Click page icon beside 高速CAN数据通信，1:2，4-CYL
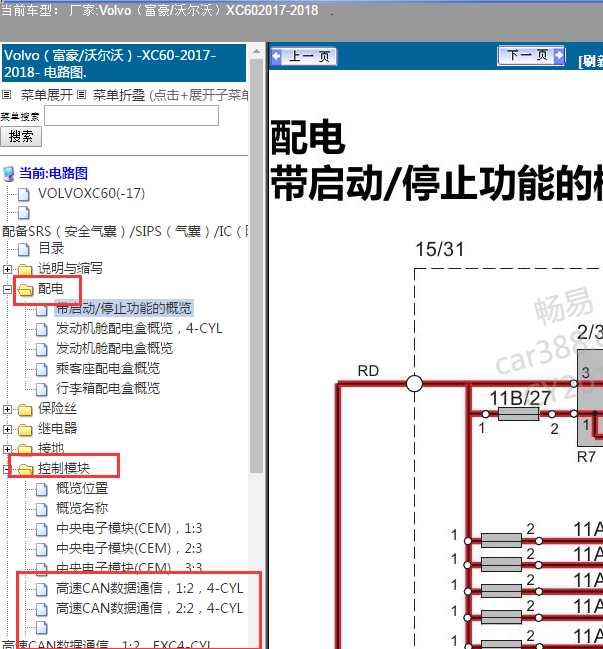The image size is (603, 649). pos(42,589)
